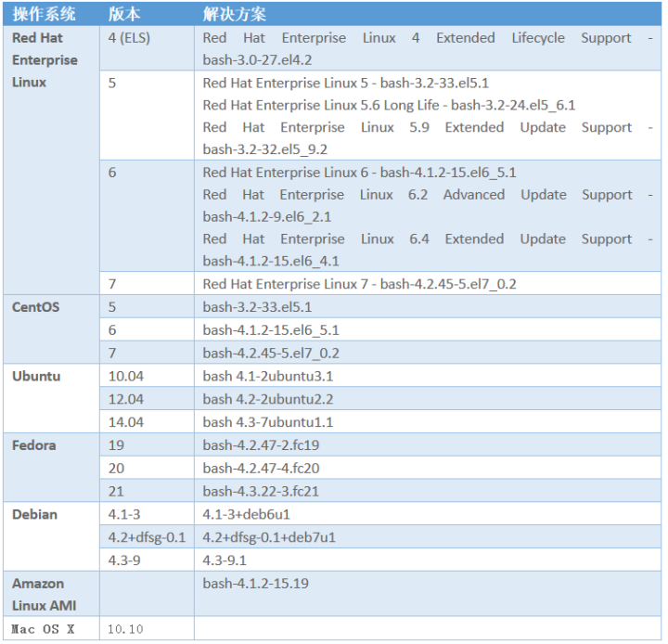668x644 pixels.
Task: Click line Red Hat Enterprise Linux 6 - bash-4.1.2-15.el6_5.1
Action: (x=360, y=173)
